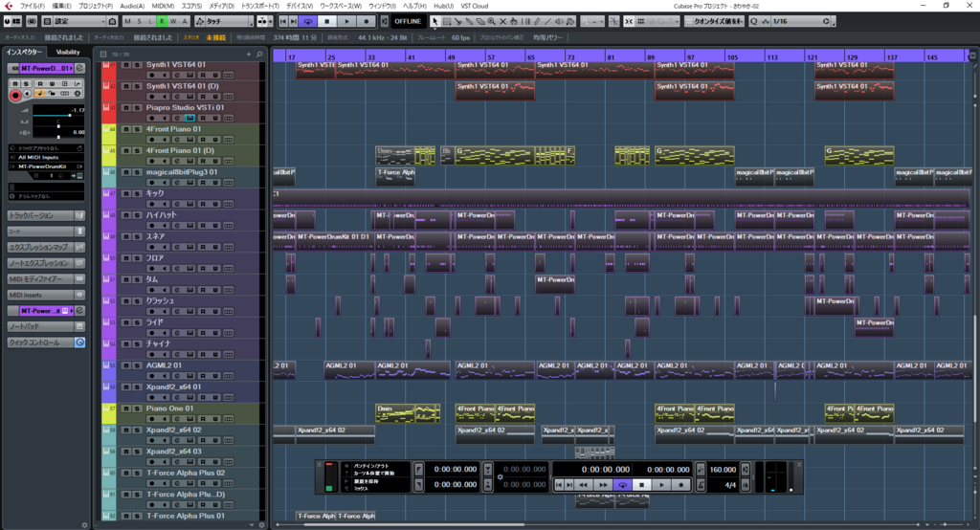980x530 pixels.
Task: Mute the Synth1 VST64 01 track
Action: [125, 65]
